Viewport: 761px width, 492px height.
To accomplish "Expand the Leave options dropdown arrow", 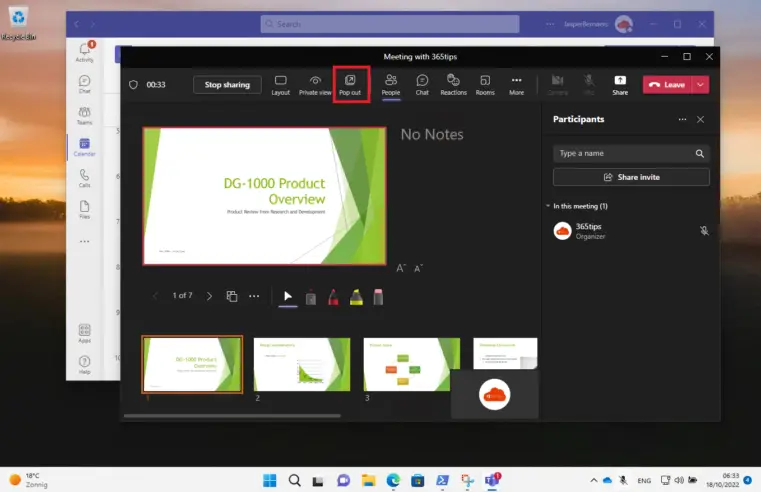I will [700, 84].
